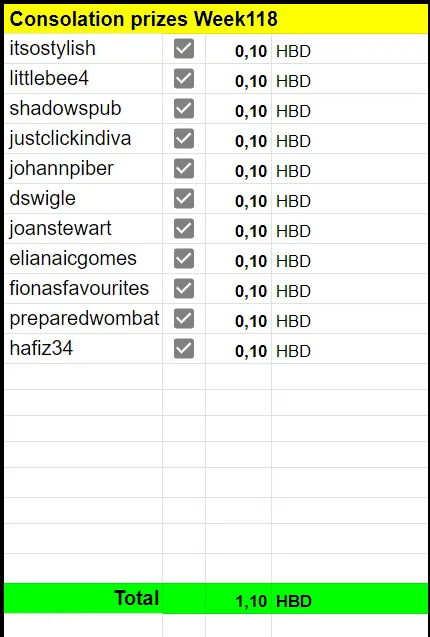Uncheck justclickindiva's checkbox
Viewport: 430px width, 637px height.
click(184, 139)
